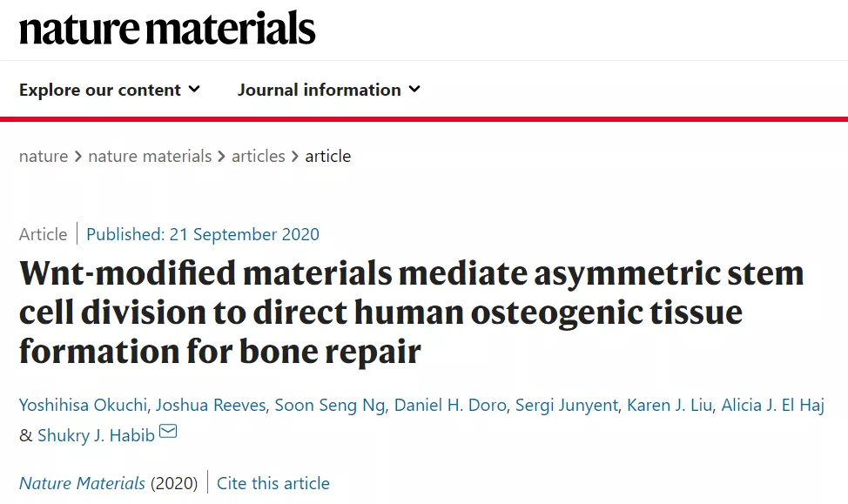This screenshot has height=504, width=848.
Task: Navigate to the articles breadcrumb
Action: pos(258,157)
